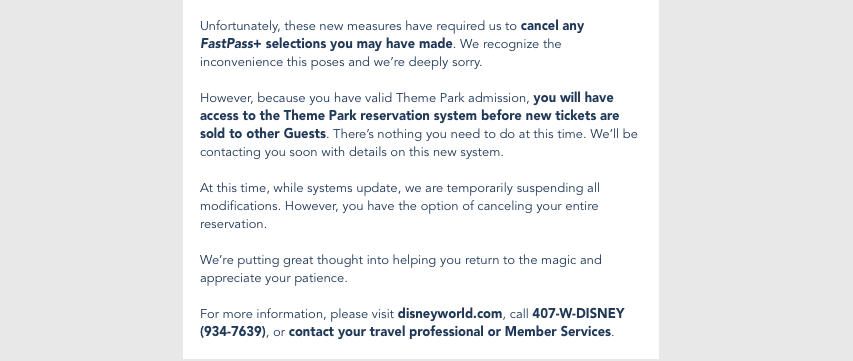Click 'There's nothing you need to do' sentence
The image size is (853, 361).
[x=459, y=134]
